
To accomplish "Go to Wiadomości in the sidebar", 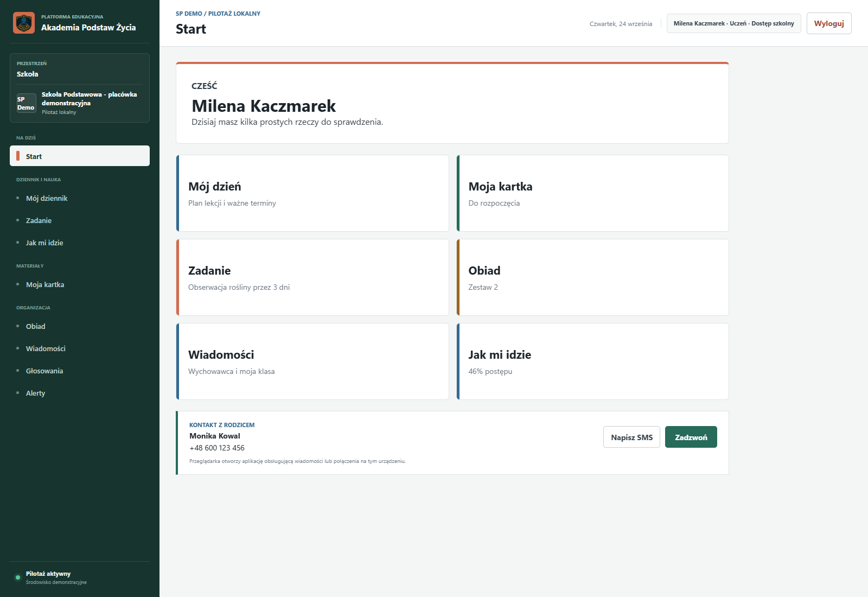I will tap(80, 348).
